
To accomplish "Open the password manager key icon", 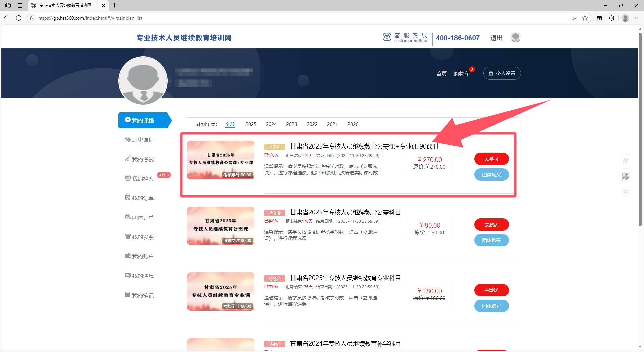I will click(574, 18).
